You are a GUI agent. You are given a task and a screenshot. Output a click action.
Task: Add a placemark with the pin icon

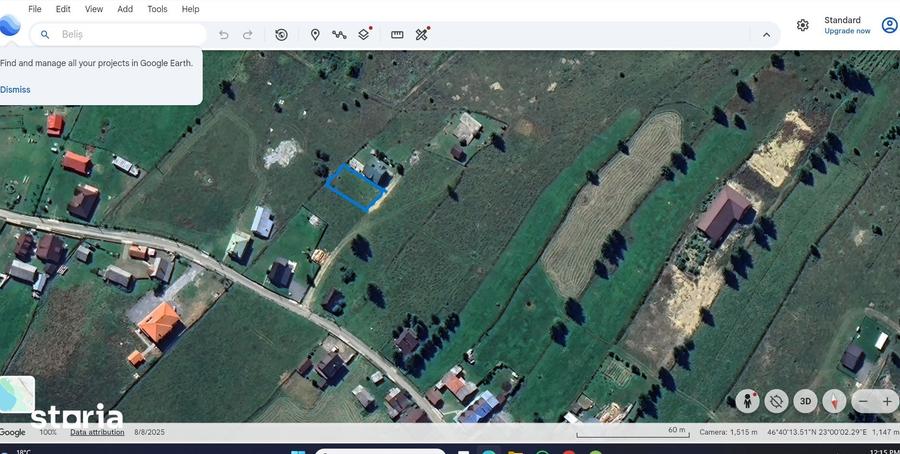coord(315,34)
